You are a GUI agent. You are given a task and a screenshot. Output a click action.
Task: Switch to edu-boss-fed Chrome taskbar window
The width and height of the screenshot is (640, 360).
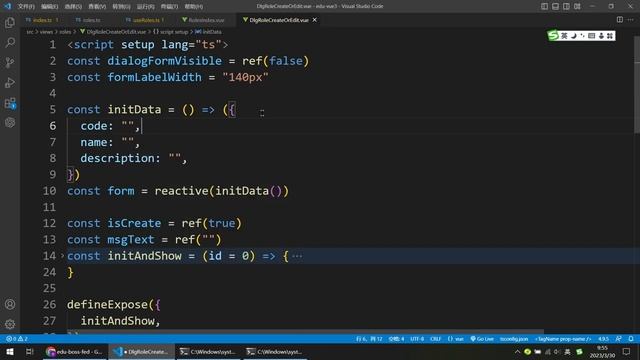(x=75, y=351)
